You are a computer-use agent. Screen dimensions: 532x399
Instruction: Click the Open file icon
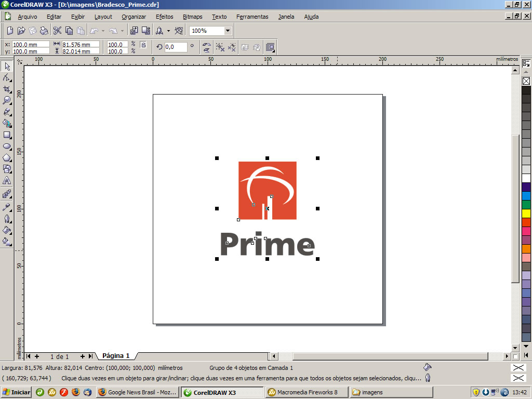click(x=21, y=31)
